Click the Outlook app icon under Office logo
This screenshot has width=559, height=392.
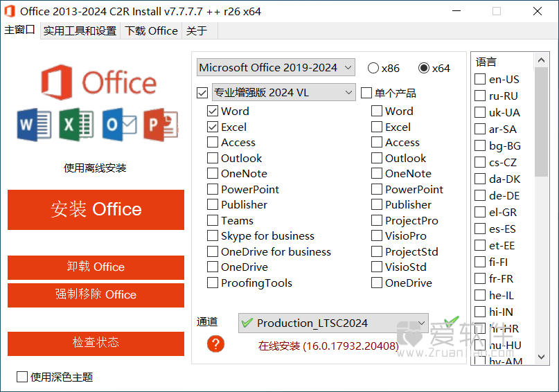pos(119,125)
